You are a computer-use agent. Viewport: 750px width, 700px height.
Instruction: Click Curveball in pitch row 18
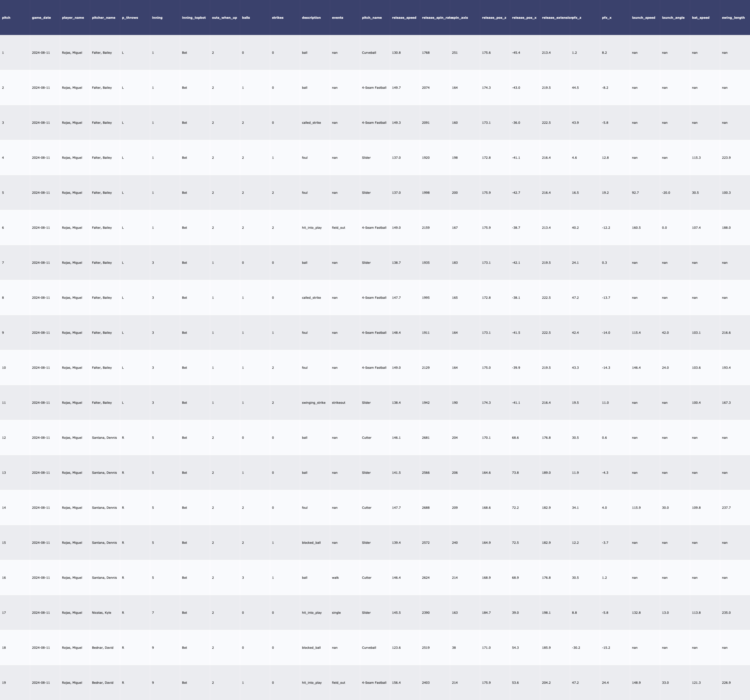[369, 647]
